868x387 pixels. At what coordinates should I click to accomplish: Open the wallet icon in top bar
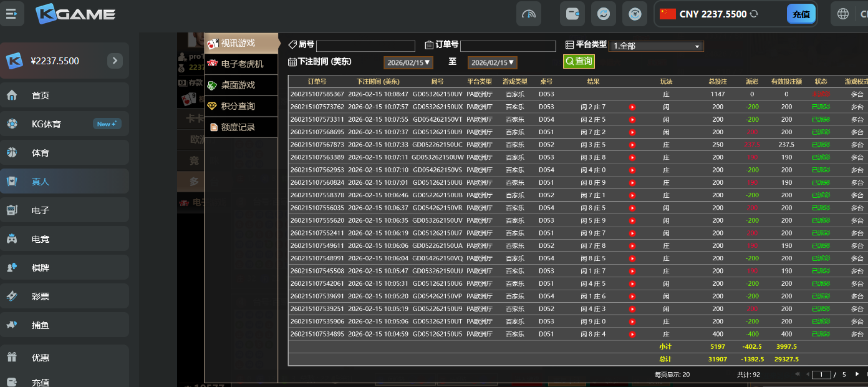[x=572, y=14]
